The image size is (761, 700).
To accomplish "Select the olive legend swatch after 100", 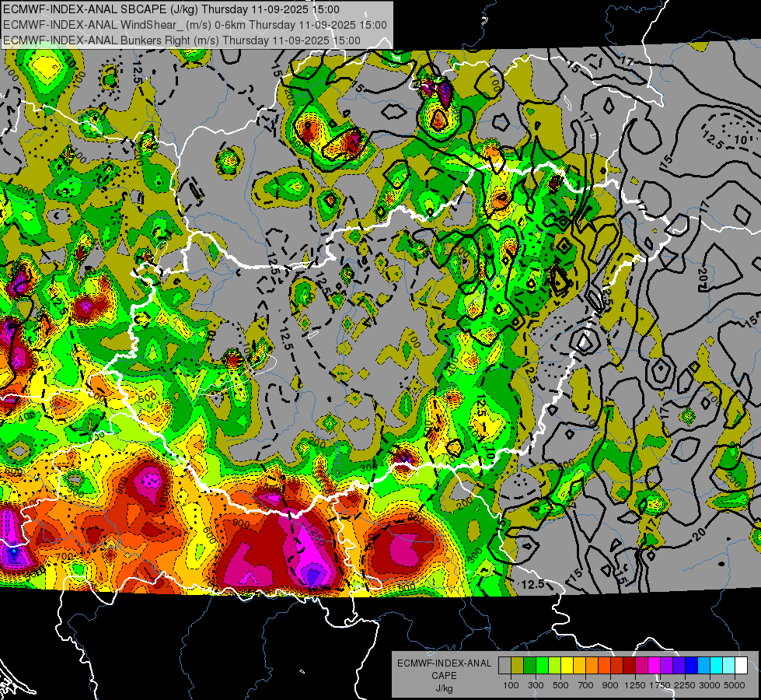I will point(518,666).
